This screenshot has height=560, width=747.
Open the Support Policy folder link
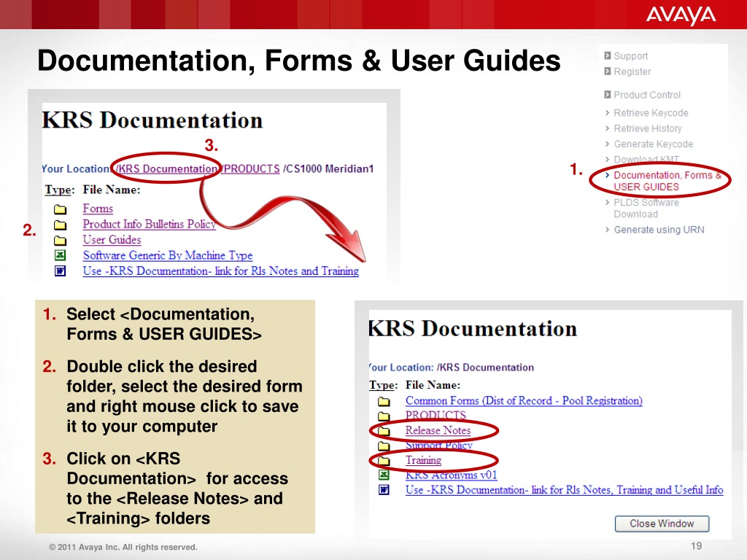click(438, 446)
